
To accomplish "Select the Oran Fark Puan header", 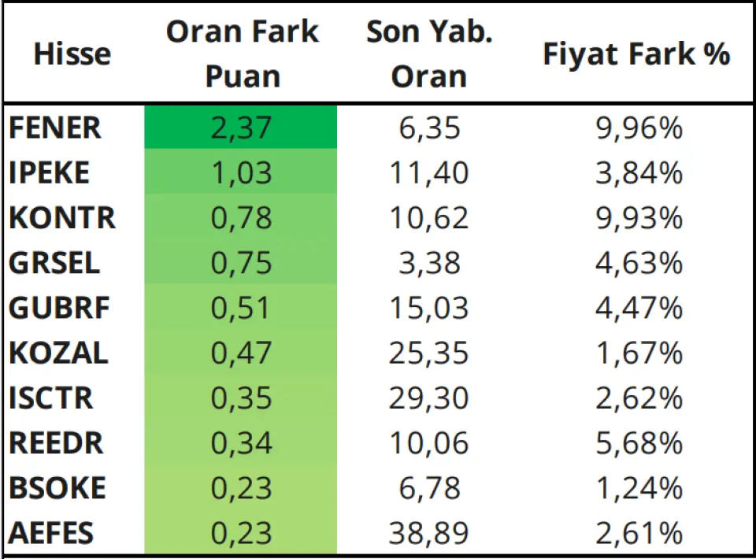I will pos(242,54).
